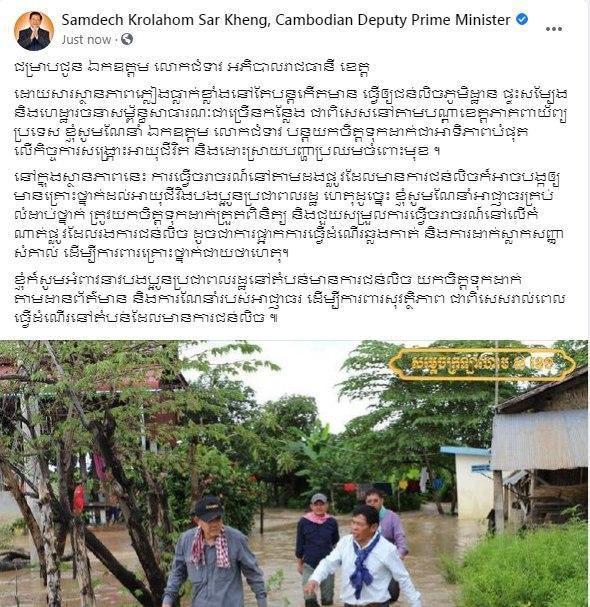Click the second Khmer paragraph of the post

[288, 215]
